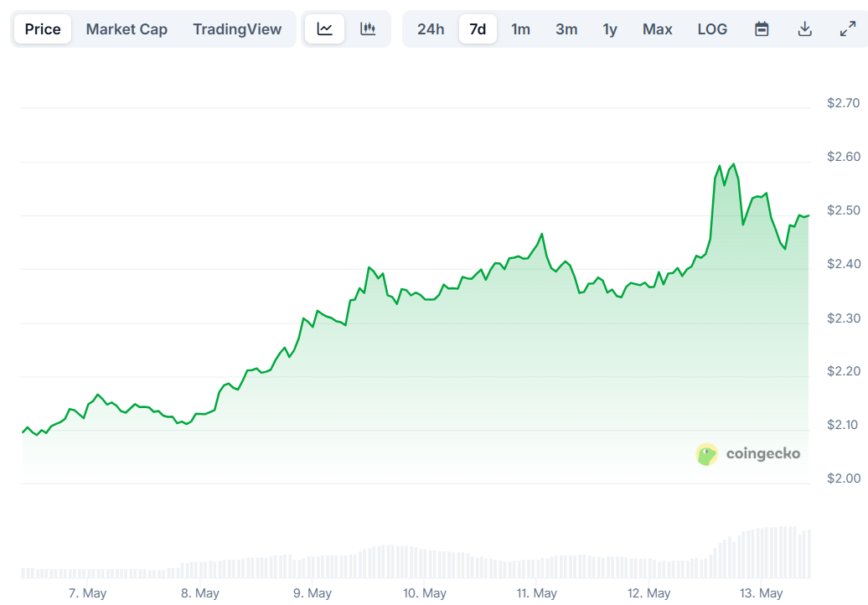868x605 pixels.
Task: Click the 10. May date label
Action: 425,593
